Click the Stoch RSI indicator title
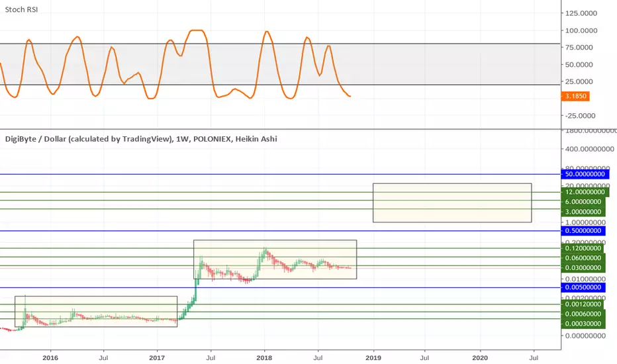 click(x=21, y=9)
